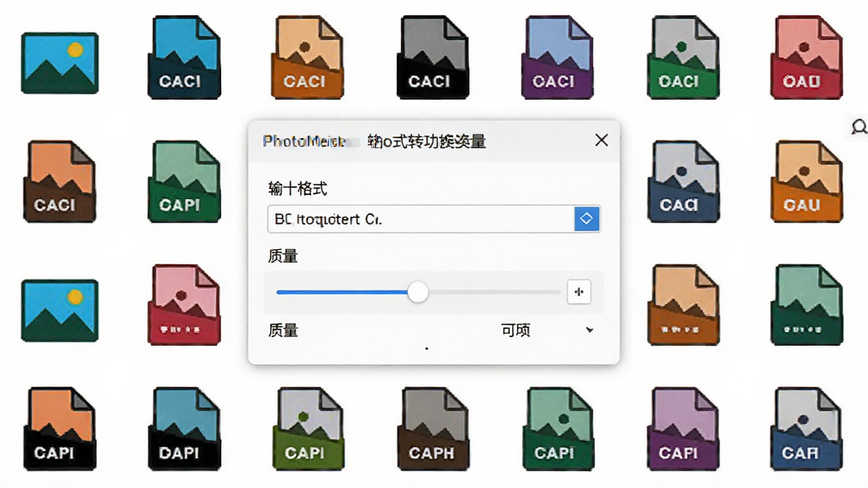Close the PhotoMeister conversion dialog
868x488 pixels.
coord(602,141)
